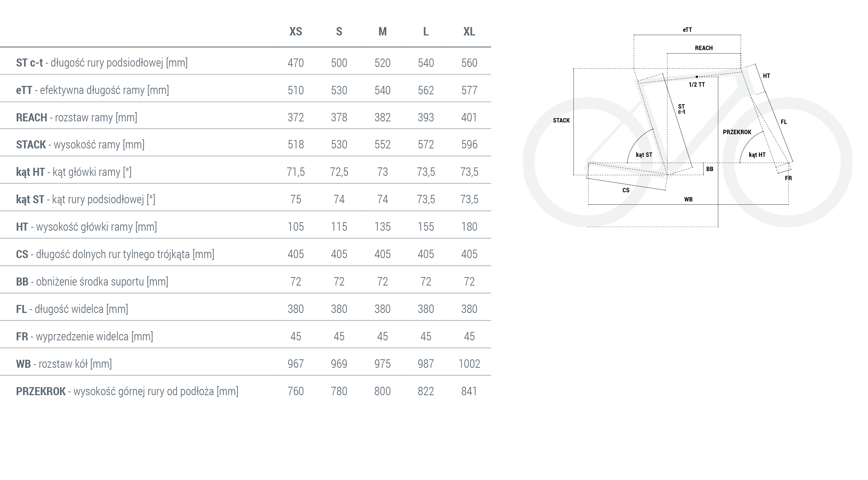The width and height of the screenshot is (868, 480).
Task: Click the 1/2 TT label in diagram
Action: [697, 84]
